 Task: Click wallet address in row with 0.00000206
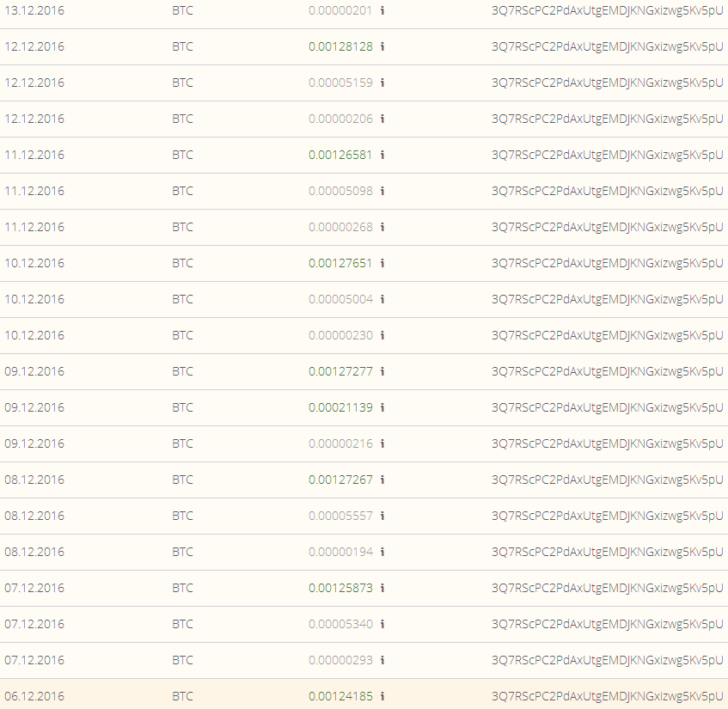(x=608, y=119)
